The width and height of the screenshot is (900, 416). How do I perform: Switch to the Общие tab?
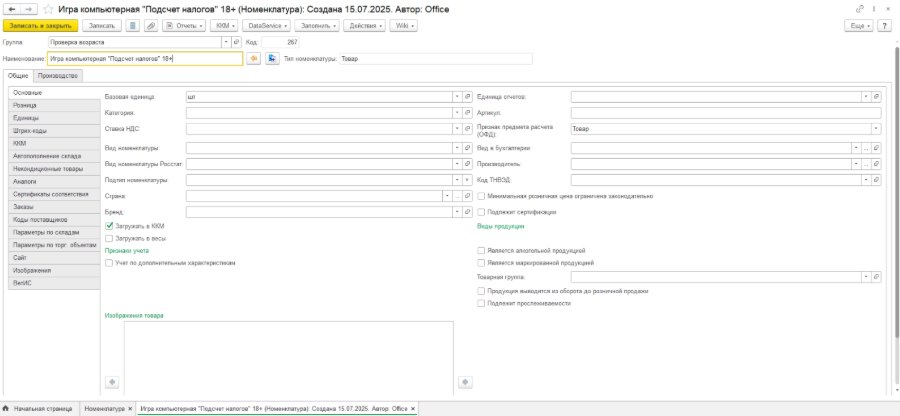(x=18, y=76)
